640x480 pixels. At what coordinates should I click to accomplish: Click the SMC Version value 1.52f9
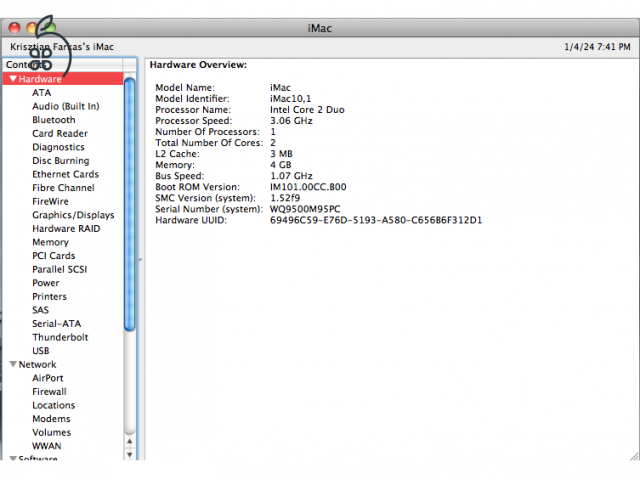[x=285, y=198]
